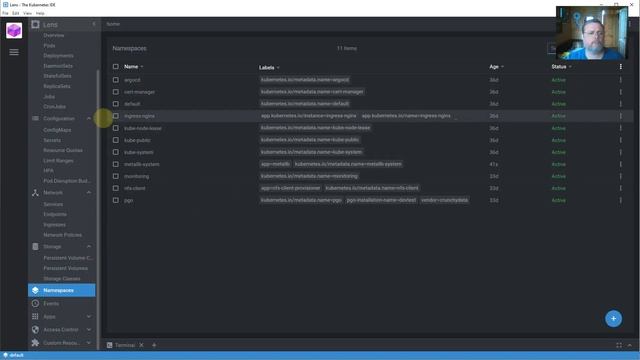Open the row menu for cert-manager namespace

point(621,92)
